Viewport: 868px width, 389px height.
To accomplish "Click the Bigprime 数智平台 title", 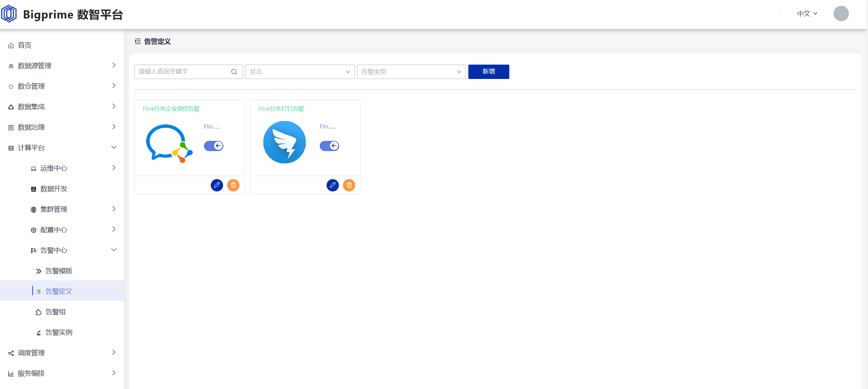I will (73, 15).
